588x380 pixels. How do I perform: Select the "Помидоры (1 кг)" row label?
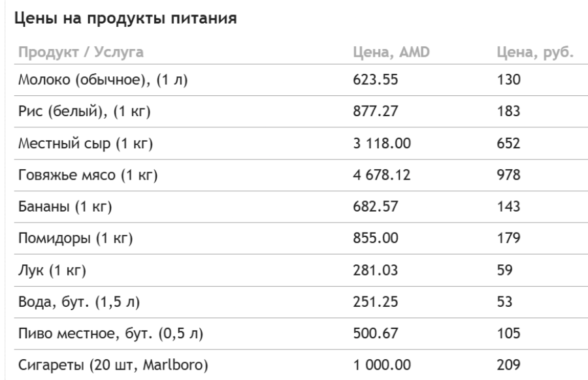click(75, 238)
